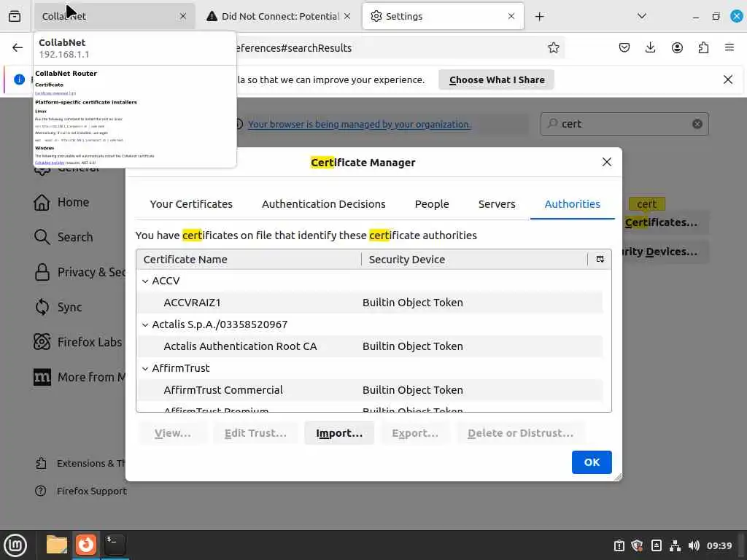
Task: Open the Sync settings section
Action: click(58, 307)
